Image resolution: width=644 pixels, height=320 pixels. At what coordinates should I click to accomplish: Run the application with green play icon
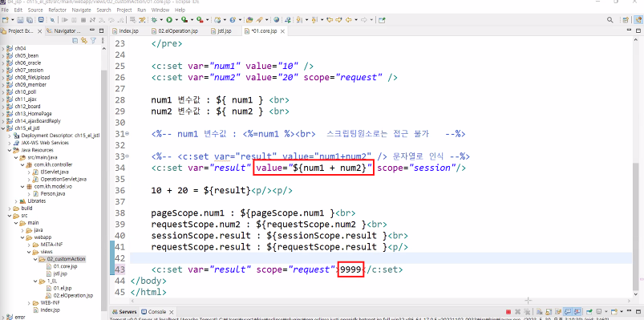pyautogui.click(x=169, y=20)
